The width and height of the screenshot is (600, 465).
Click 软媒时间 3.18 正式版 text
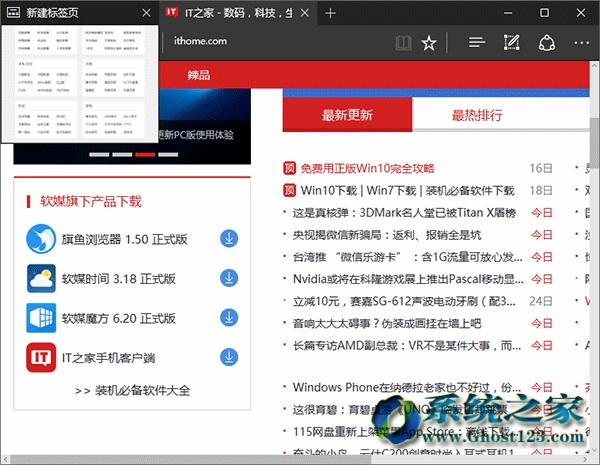[x=119, y=279]
